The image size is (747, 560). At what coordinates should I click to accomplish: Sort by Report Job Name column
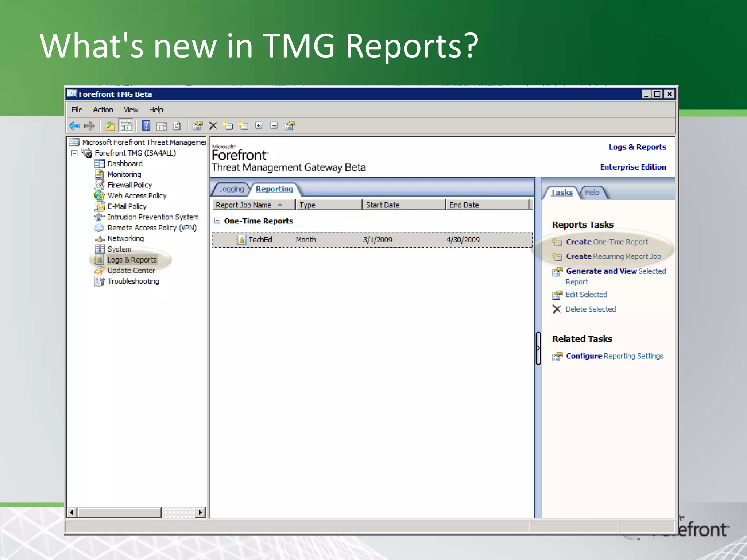254,205
